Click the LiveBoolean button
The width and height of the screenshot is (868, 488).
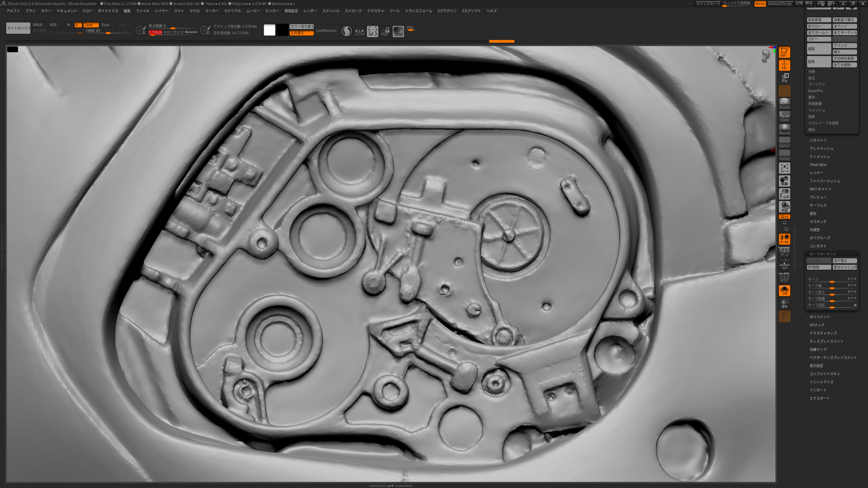[326, 31]
